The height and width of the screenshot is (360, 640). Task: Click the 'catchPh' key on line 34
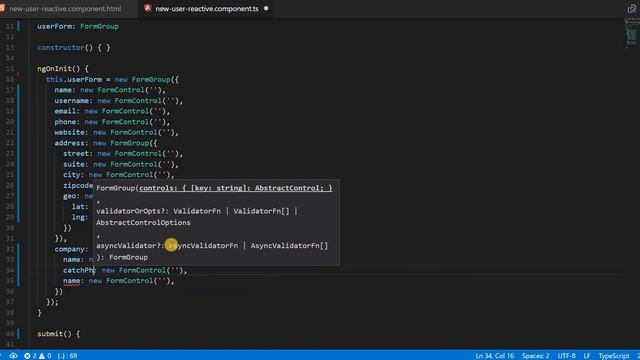coord(79,270)
